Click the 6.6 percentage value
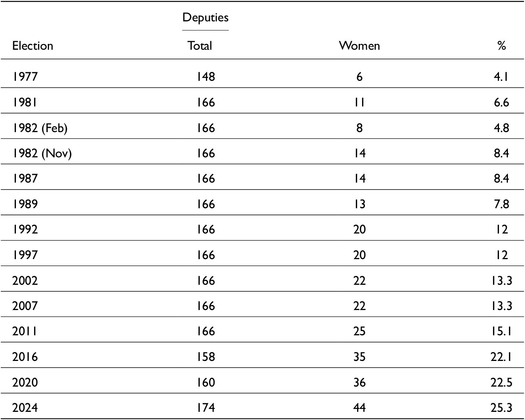Viewport: 525px width, 420px height. point(501,103)
